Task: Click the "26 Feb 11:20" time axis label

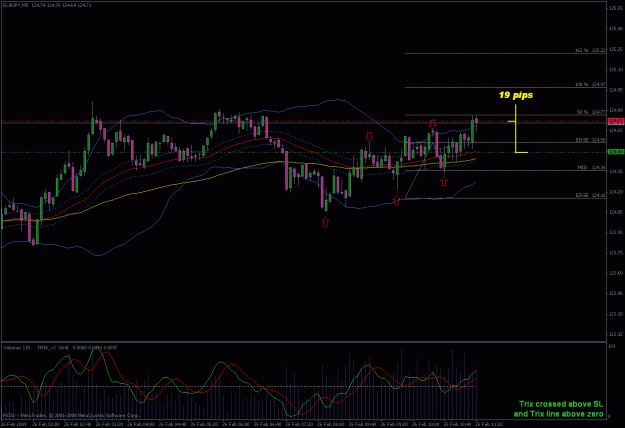Action: click(489, 424)
